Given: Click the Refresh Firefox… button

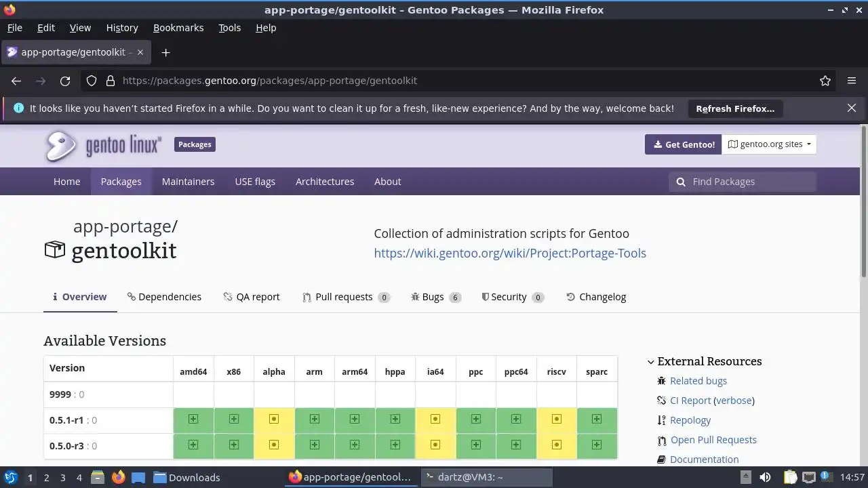Looking at the screenshot, I should coord(735,108).
